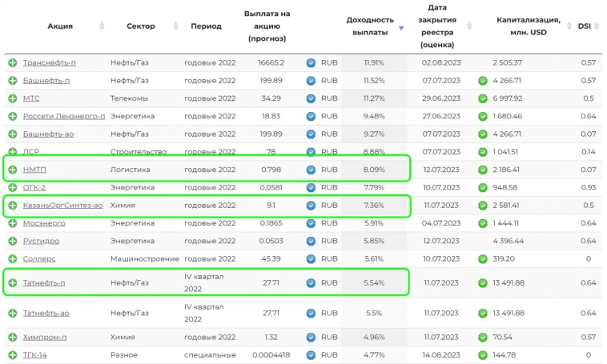This screenshot has height=364, width=607.
Task: Click the green plus next to Мосэнерго
Action: coord(13,223)
